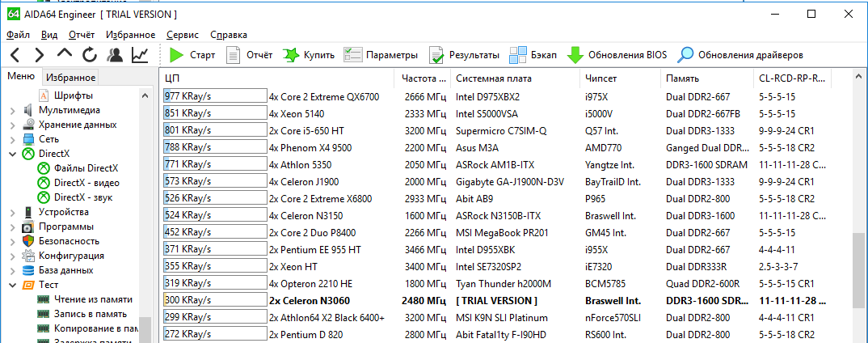Go back with the left arrow icon
Viewport: 868px width, 343px height.
(x=15, y=55)
